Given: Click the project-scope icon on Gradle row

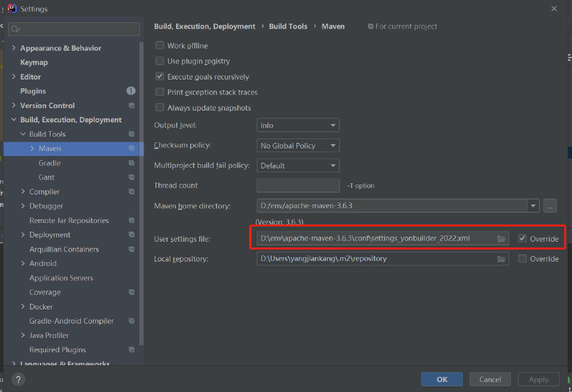Looking at the screenshot, I should pyautogui.click(x=132, y=163).
